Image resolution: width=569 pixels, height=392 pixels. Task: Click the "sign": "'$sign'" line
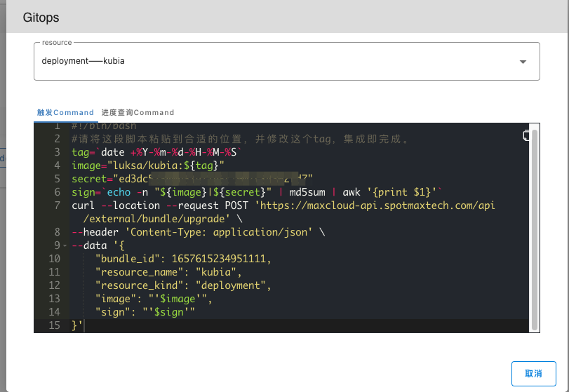coord(145,312)
